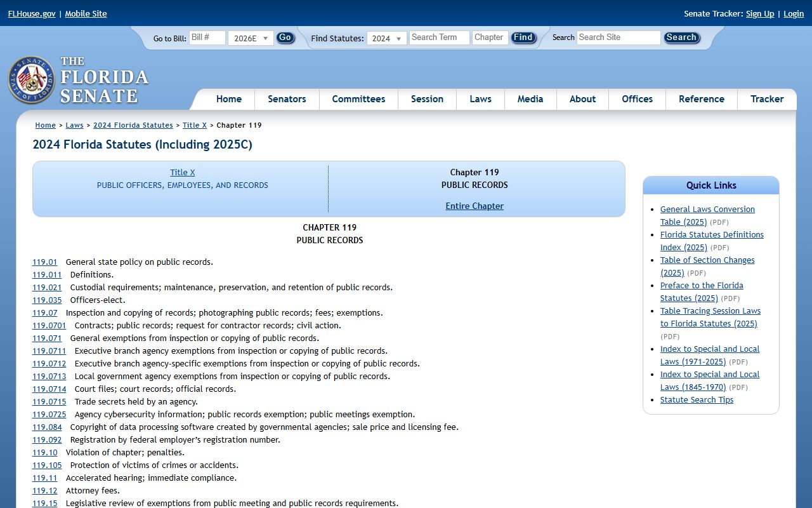The image size is (812, 508).
Task: Open statute section 119.0714 Court files
Action: click(49, 389)
